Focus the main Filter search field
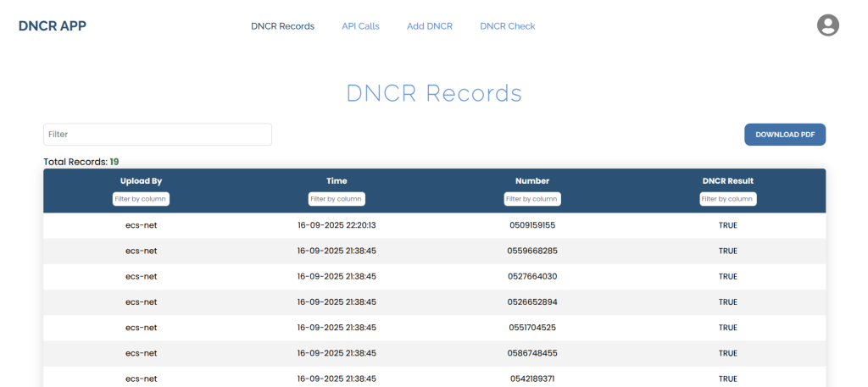This screenshot has height=387, width=868. 158,135
